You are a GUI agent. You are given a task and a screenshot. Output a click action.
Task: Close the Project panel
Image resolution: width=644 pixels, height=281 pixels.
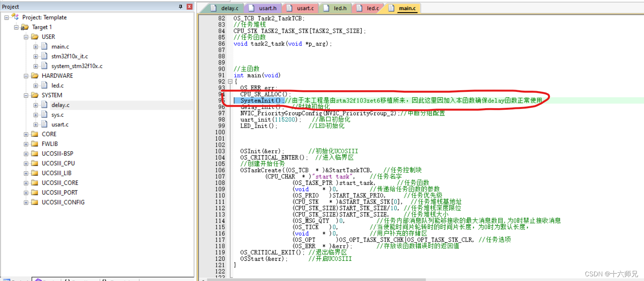(x=189, y=7)
